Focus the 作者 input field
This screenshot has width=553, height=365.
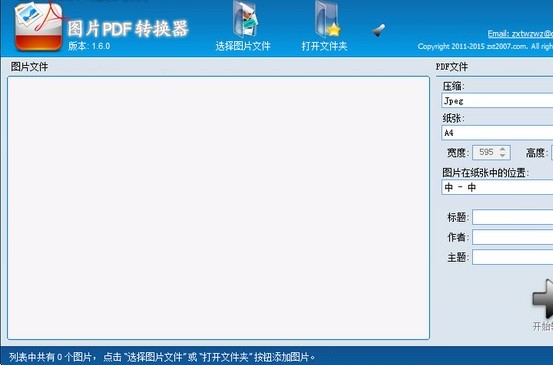coord(512,237)
